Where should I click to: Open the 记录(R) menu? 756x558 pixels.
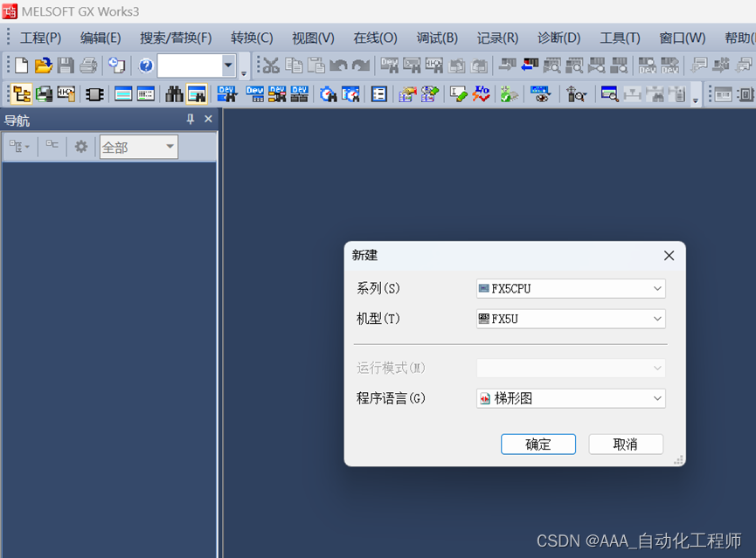497,38
